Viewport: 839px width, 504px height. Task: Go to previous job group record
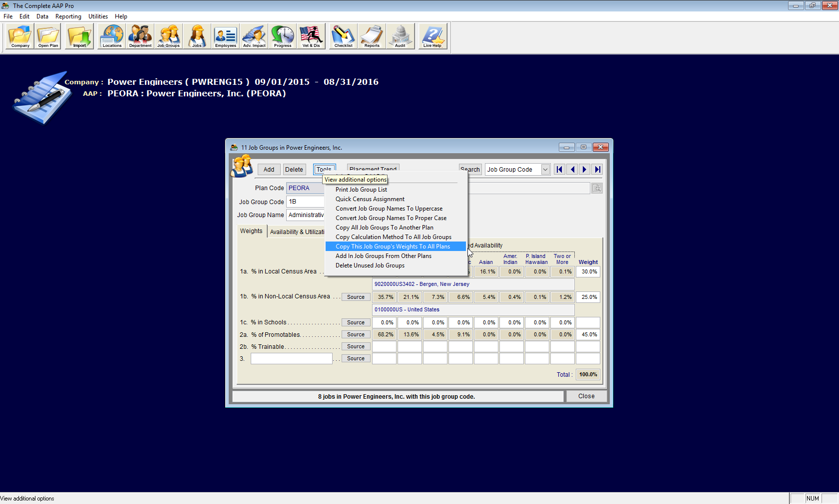tap(572, 170)
